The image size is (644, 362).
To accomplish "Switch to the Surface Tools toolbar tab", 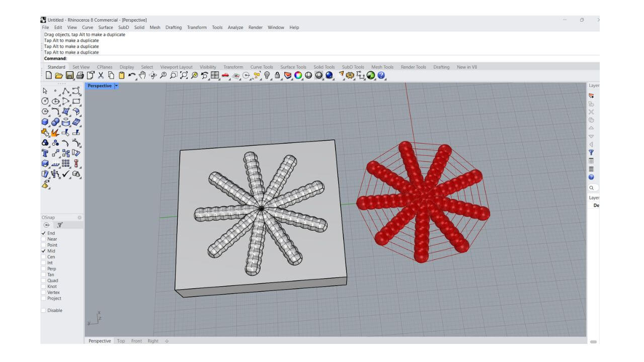I will [293, 67].
